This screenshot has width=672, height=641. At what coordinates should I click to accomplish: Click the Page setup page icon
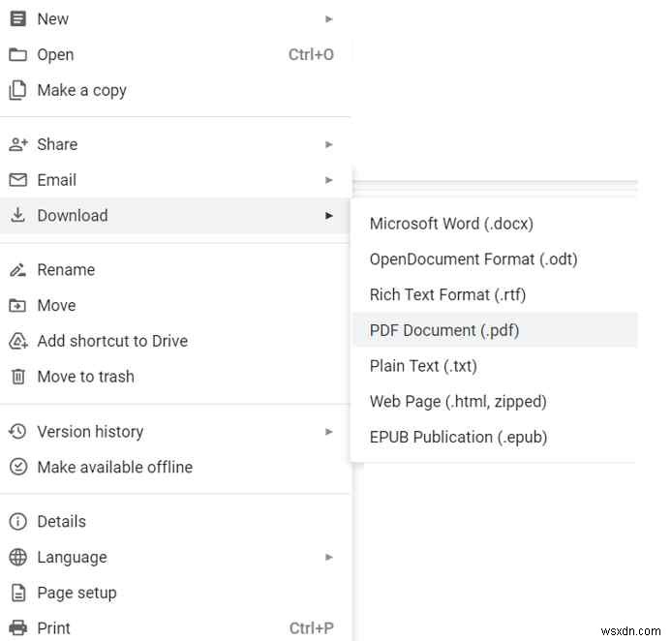coord(18,593)
